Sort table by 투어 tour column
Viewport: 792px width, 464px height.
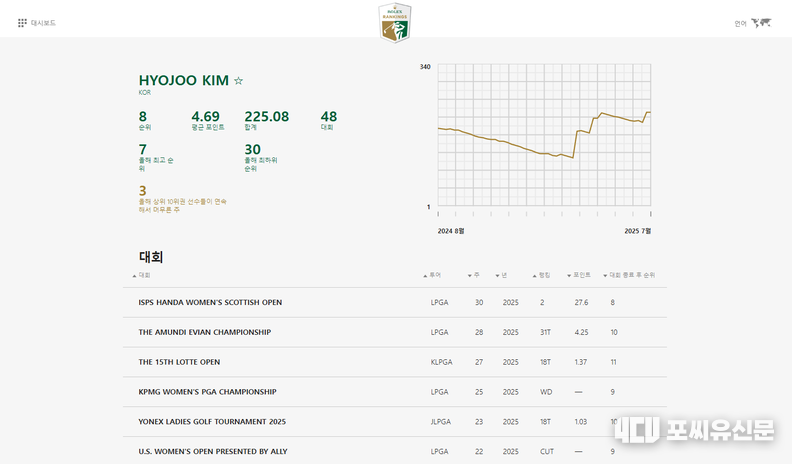click(432, 275)
